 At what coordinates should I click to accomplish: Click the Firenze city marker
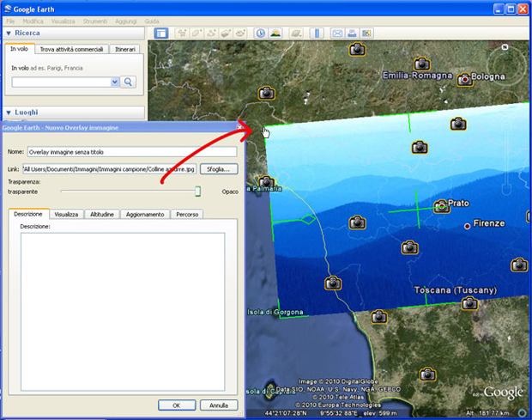pos(467,226)
